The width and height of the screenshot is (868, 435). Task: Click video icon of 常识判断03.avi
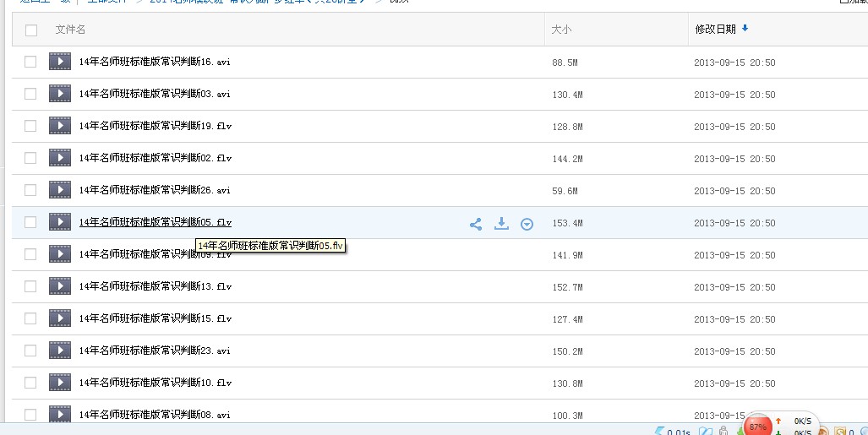click(60, 94)
